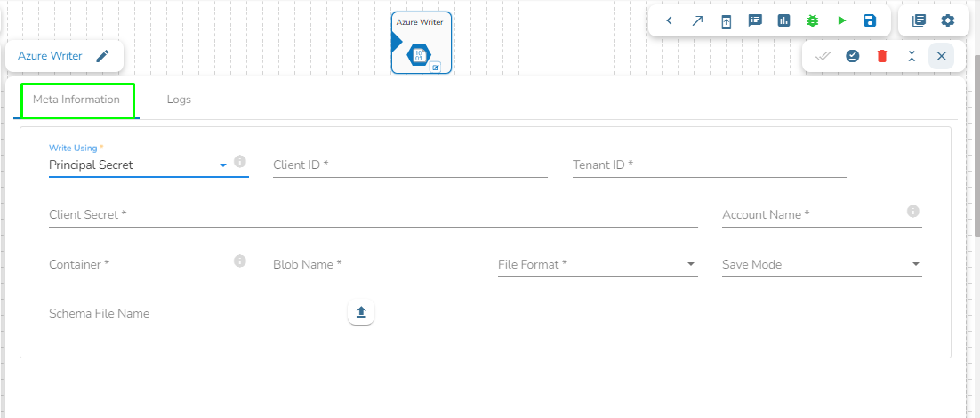
Task: Switch to the Logs tab
Action: point(179,100)
